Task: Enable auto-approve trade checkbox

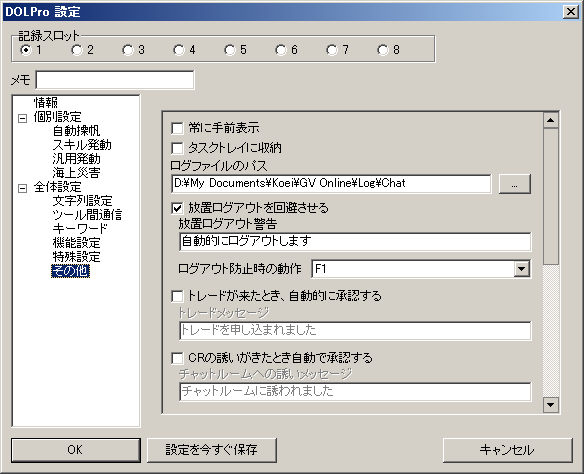Action: coord(177,296)
